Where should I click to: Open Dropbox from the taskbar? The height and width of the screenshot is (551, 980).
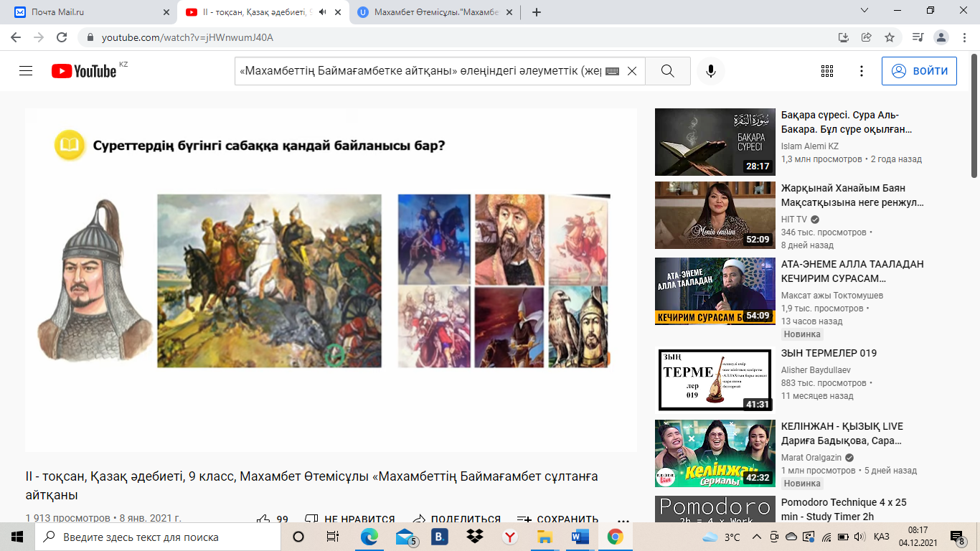pyautogui.click(x=474, y=537)
